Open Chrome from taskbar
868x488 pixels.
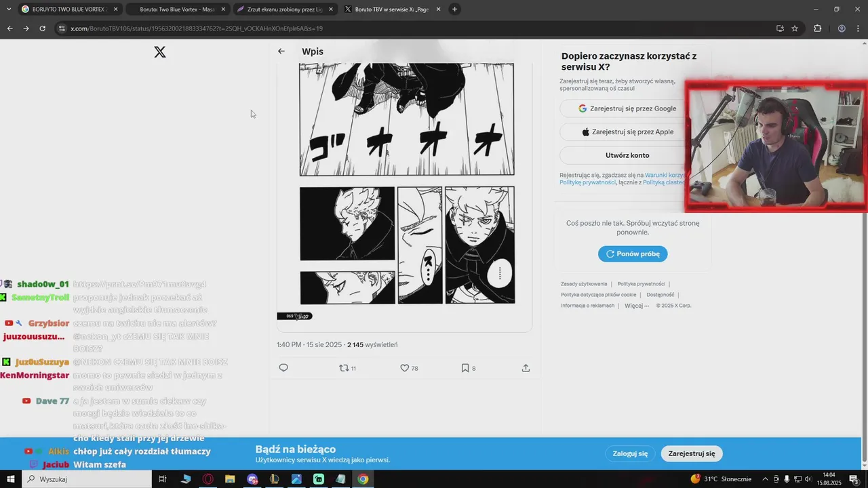[x=363, y=479]
